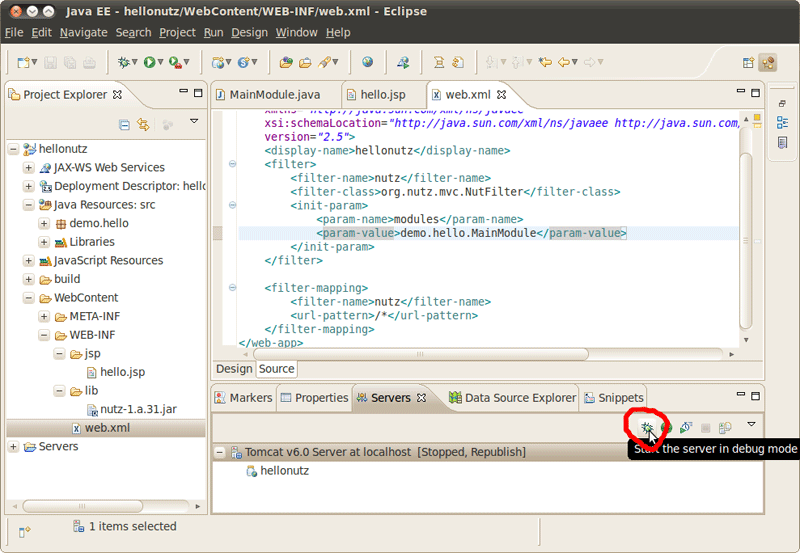Screen dimensions: 800x553
Task: Collapse the filter element fold marker
Action: pyautogui.click(x=232, y=164)
